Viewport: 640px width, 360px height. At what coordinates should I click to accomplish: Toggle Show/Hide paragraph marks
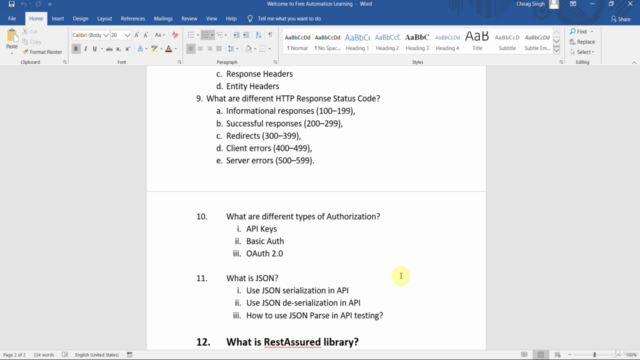[x=270, y=35]
